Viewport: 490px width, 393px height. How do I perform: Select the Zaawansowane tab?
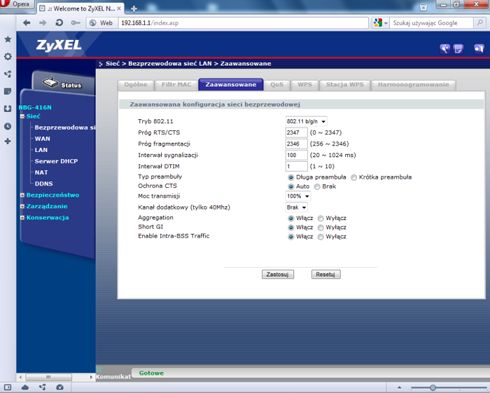[x=231, y=85]
